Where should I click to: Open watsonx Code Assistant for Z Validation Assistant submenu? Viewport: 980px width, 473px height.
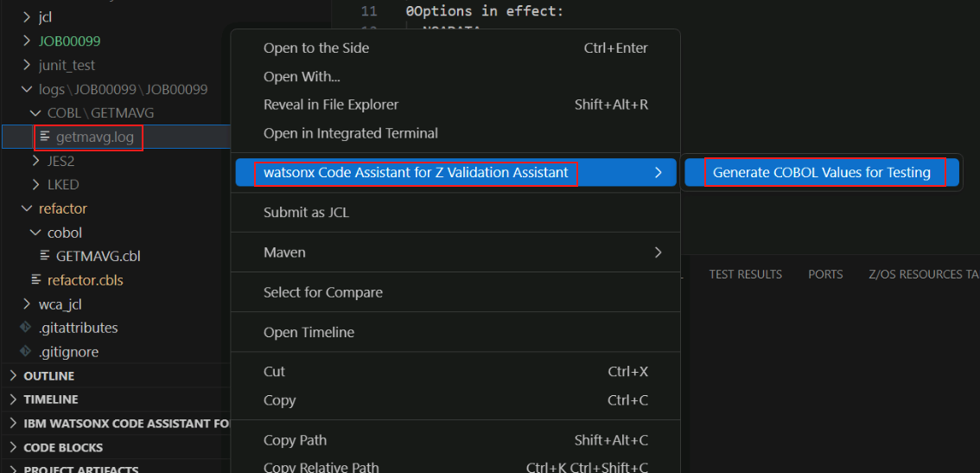click(x=455, y=173)
